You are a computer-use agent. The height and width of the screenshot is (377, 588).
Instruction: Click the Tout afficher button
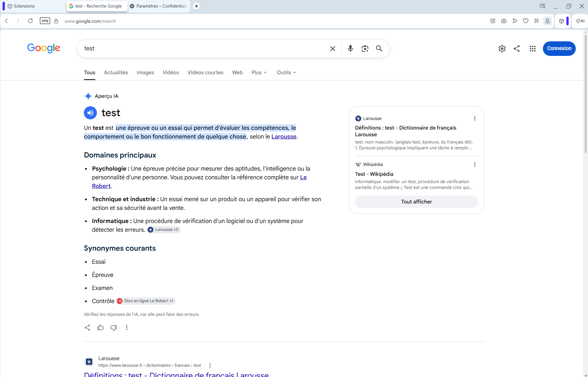point(417,202)
